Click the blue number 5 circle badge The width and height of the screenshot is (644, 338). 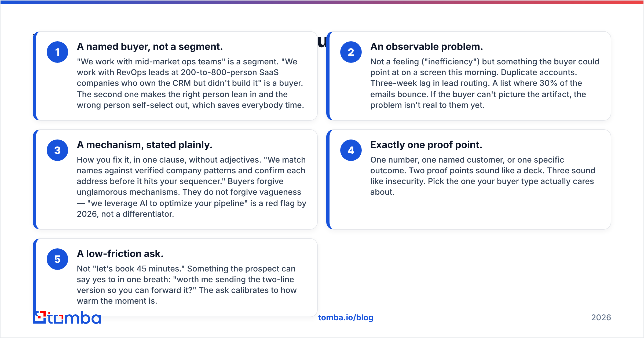(x=57, y=259)
